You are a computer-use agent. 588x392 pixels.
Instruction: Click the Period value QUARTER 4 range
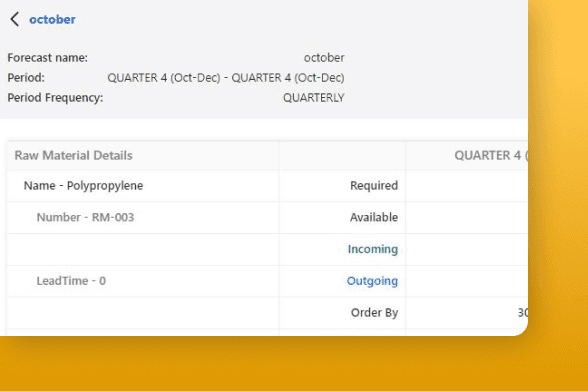pos(226,78)
